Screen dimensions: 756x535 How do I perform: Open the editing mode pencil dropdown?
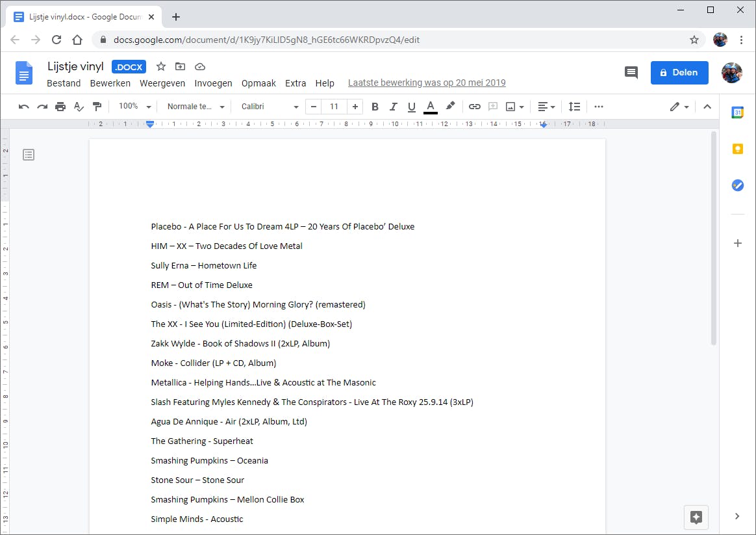(x=679, y=107)
